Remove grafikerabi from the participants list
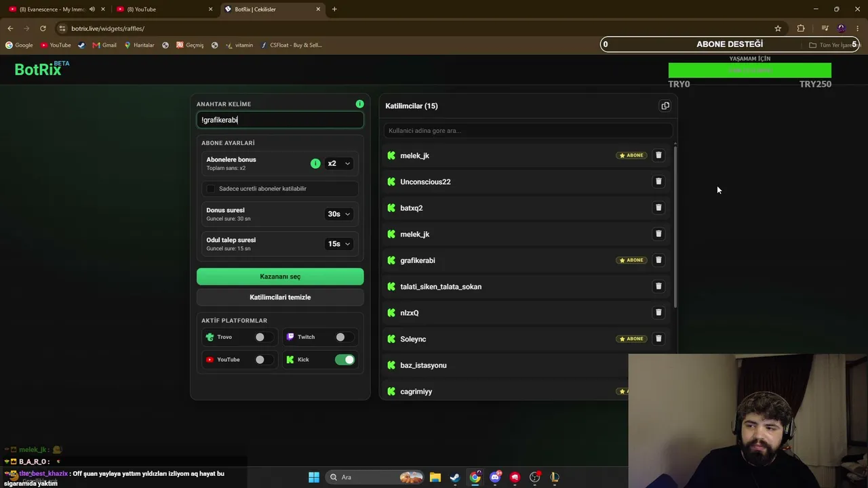This screenshot has height=488, width=868. click(658, 260)
